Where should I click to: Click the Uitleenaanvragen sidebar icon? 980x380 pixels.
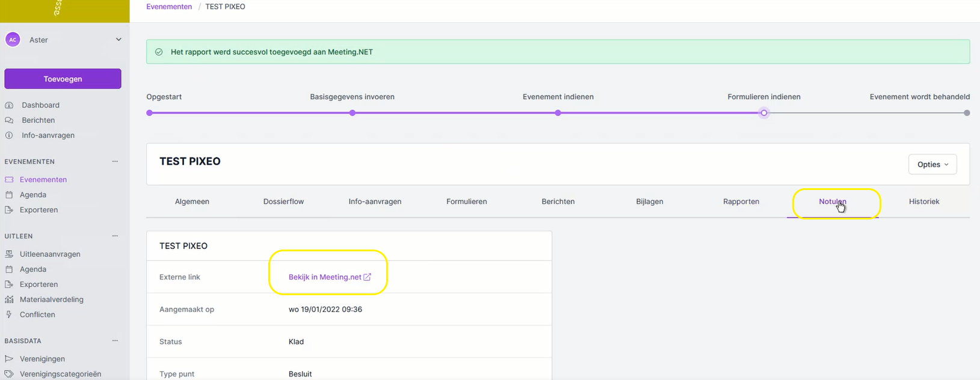click(9, 254)
